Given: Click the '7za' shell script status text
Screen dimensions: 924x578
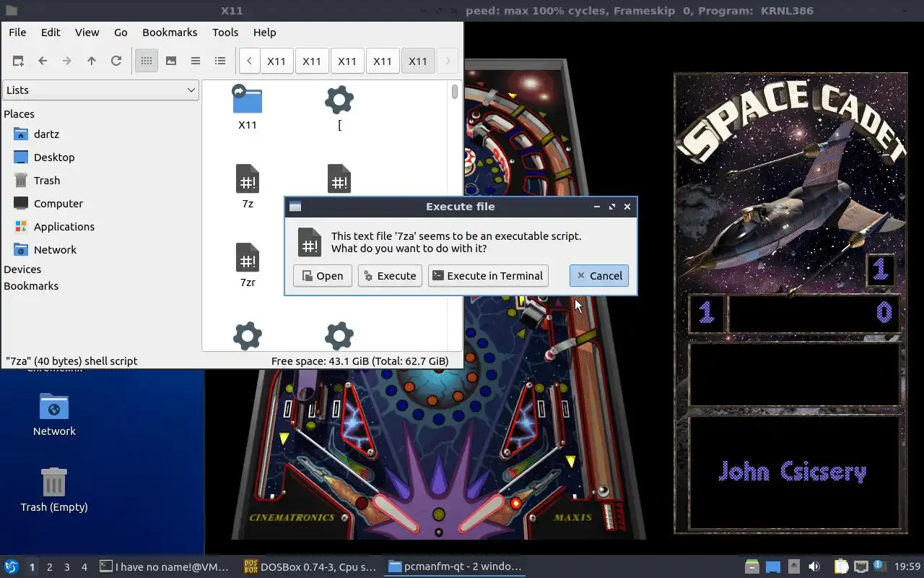Looking at the screenshot, I should [x=71, y=361].
